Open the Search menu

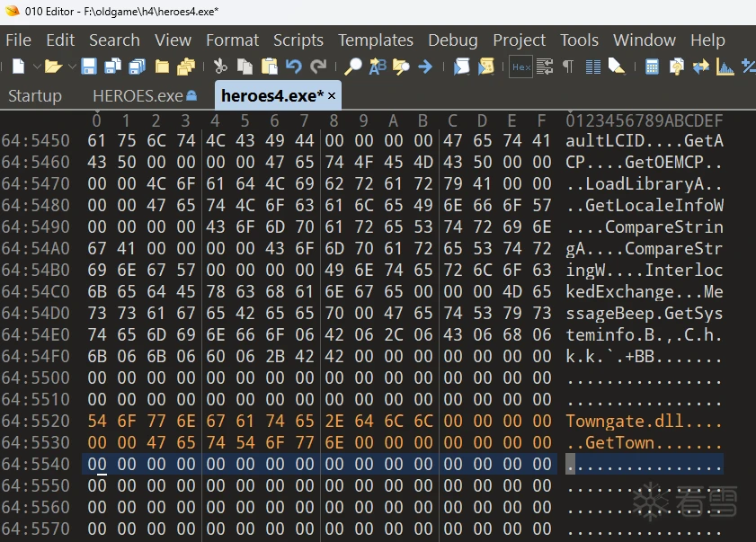click(114, 40)
